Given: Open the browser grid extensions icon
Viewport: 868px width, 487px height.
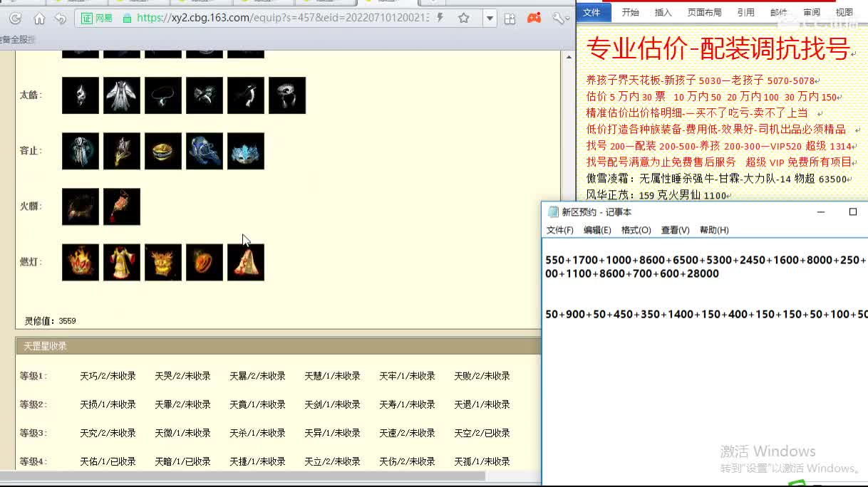Looking at the screenshot, I should point(510,19).
